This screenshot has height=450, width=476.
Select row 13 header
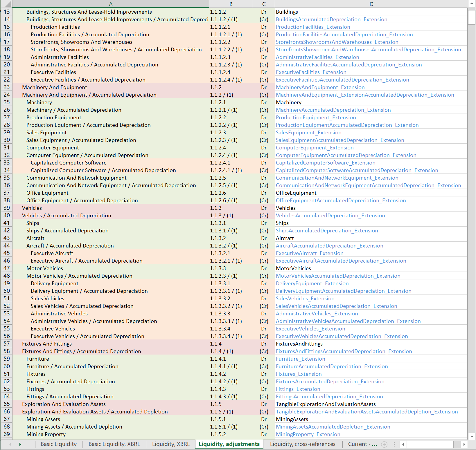pos(6,12)
